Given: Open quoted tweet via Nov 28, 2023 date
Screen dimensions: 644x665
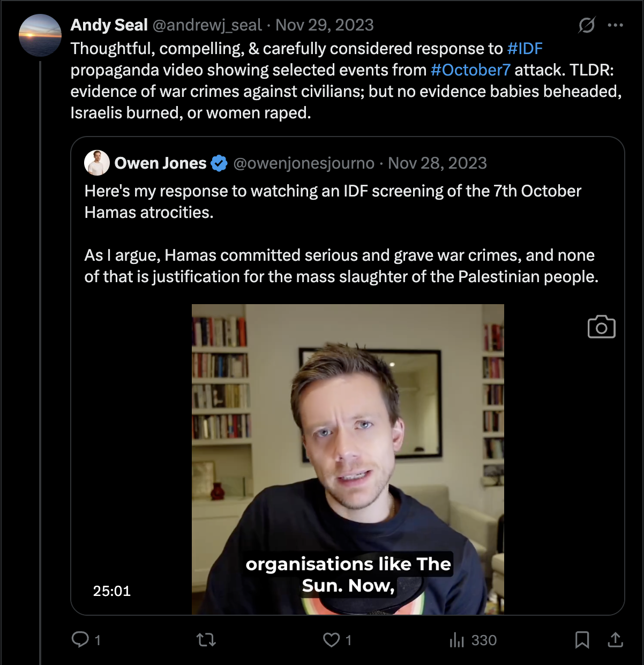Looking at the screenshot, I should pyautogui.click(x=437, y=163).
